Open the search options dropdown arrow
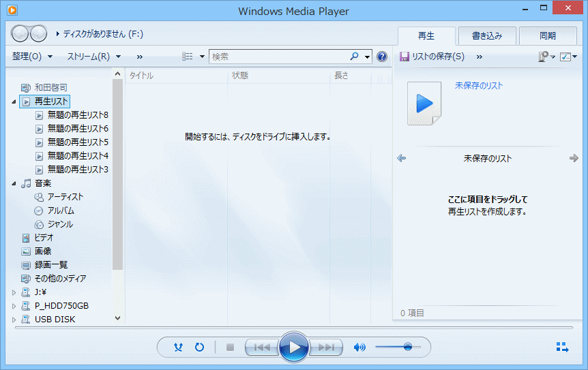Screen dimensions: 588x370 click(x=367, y=57)
